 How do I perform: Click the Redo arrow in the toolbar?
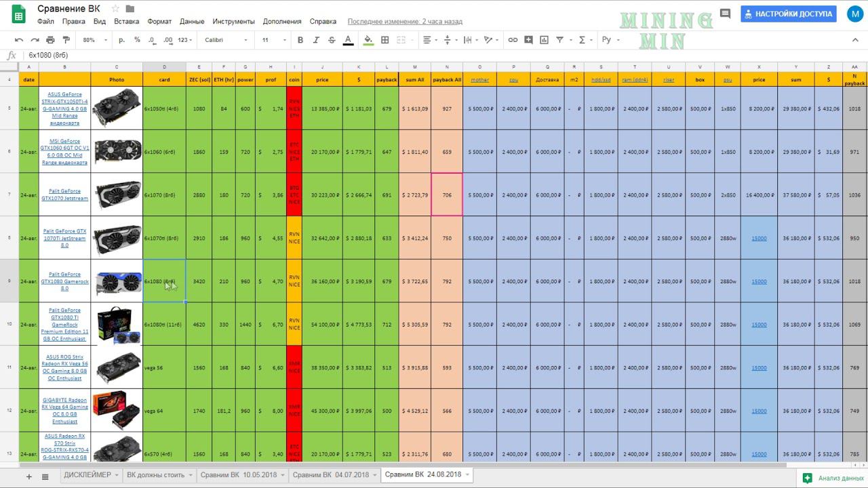(x=35, y=40)
